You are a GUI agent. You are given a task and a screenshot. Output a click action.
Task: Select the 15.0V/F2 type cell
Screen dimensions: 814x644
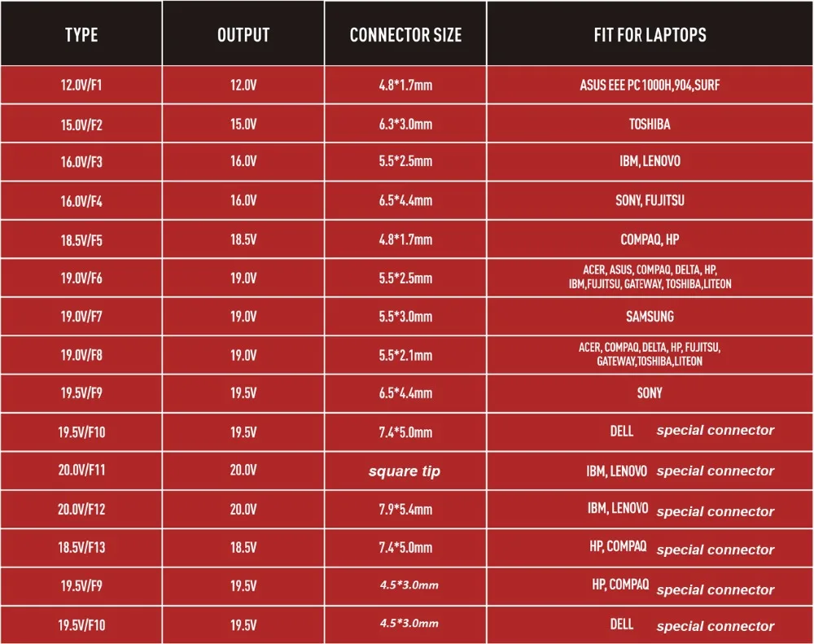[x=81, y=124]
